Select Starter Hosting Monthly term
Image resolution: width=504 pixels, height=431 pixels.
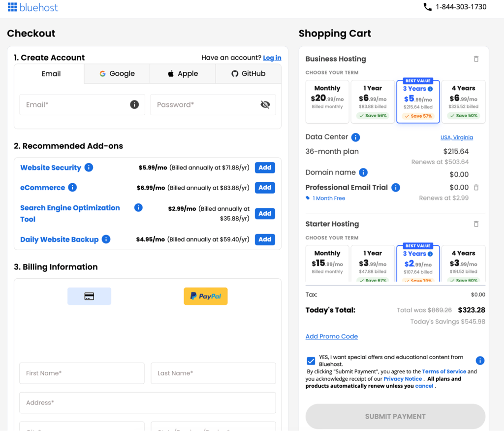[327, 264]
